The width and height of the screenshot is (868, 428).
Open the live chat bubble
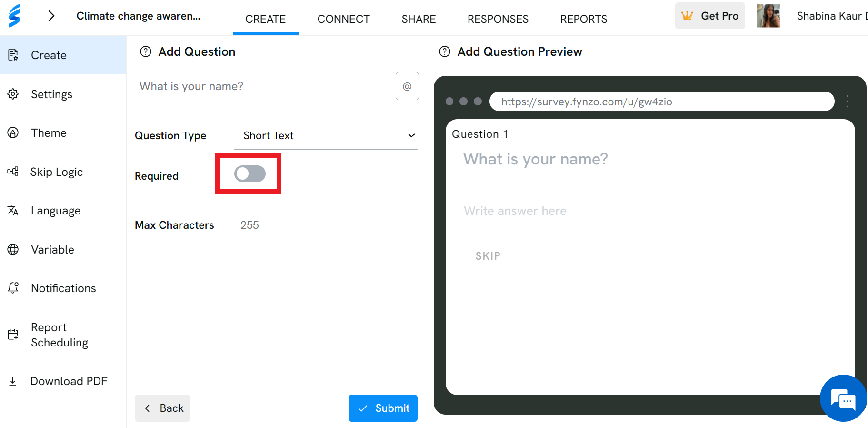point(843,398)
